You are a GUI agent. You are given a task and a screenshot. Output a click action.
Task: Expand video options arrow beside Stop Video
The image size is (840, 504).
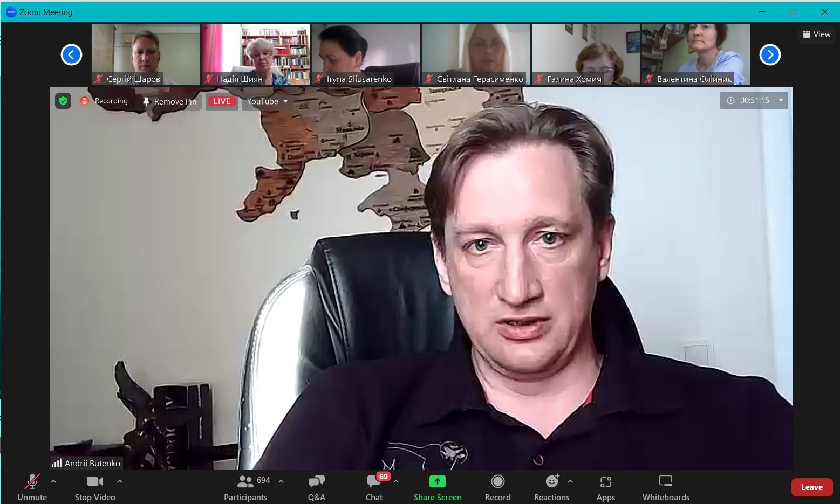pyautogui.click(x=120, y=481)
